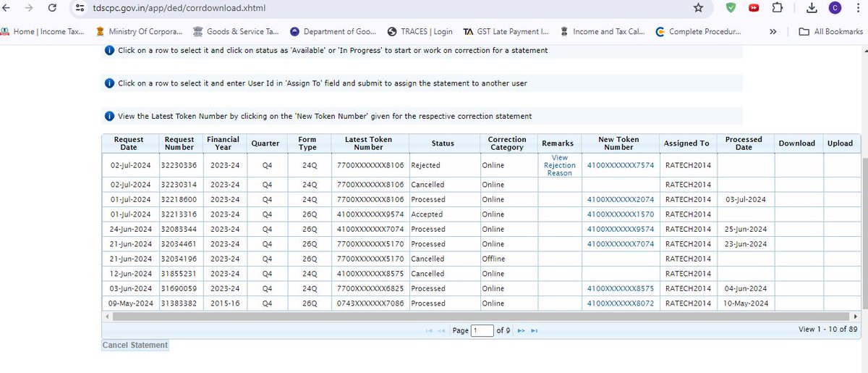
Task: Select the row with request number 32083344
Action: [482, 229]
